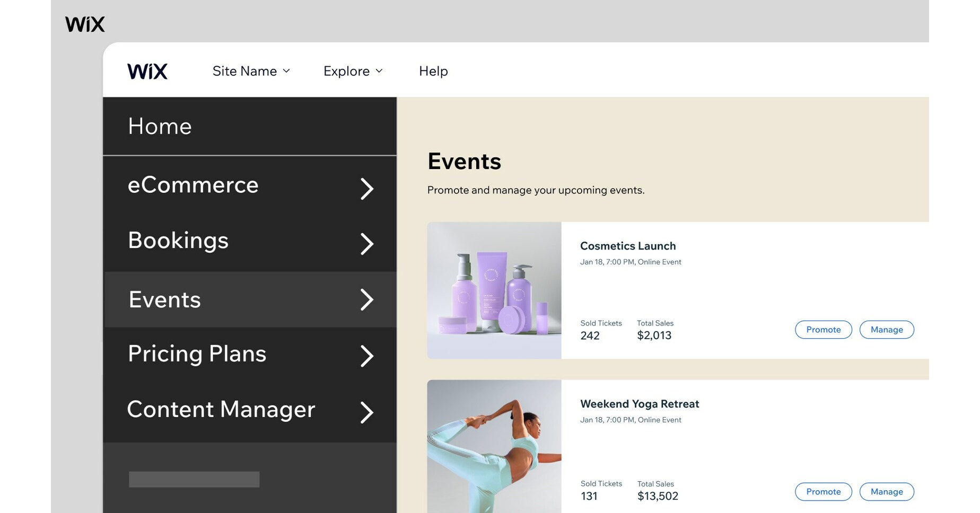Image resolution: width=980 pixels, height=513 pixels.
Task: Click the Cosmetics Launch product thumbnail
Action: click(x=494, y=290)
